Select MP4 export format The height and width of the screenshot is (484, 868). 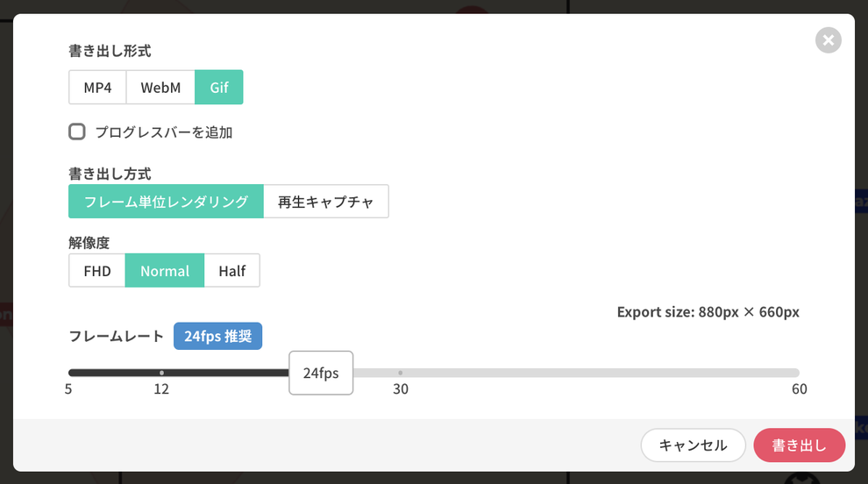coord(97,88)
